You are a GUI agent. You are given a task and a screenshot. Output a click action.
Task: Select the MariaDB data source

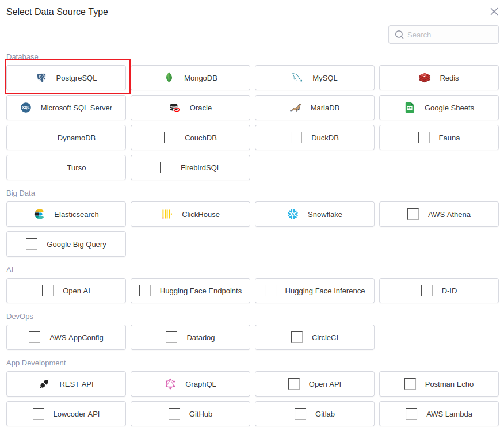315,108
